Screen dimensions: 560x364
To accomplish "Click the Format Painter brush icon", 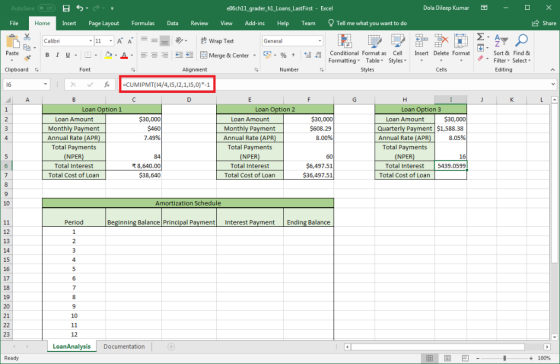I will [27, 58].
